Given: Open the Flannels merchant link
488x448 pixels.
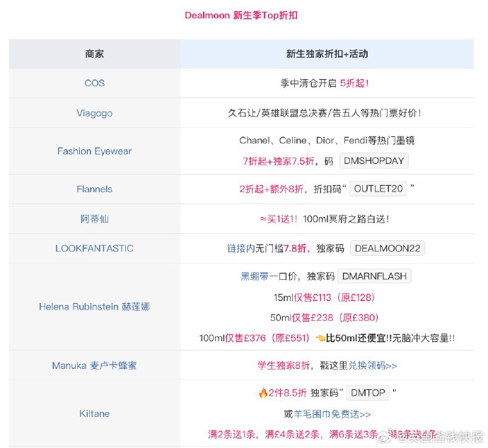Looking at the screenshot, I should (x=94, y=189).
